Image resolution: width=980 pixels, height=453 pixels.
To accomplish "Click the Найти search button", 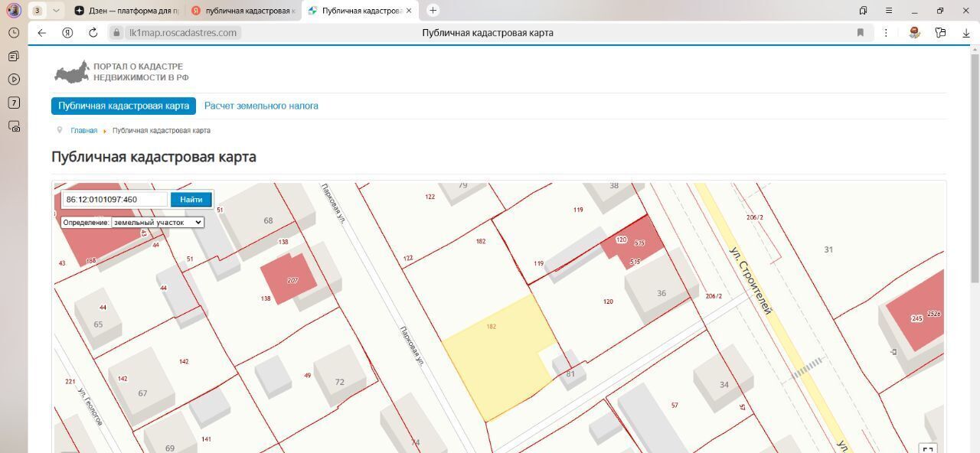I will click(x=191, y=200).
